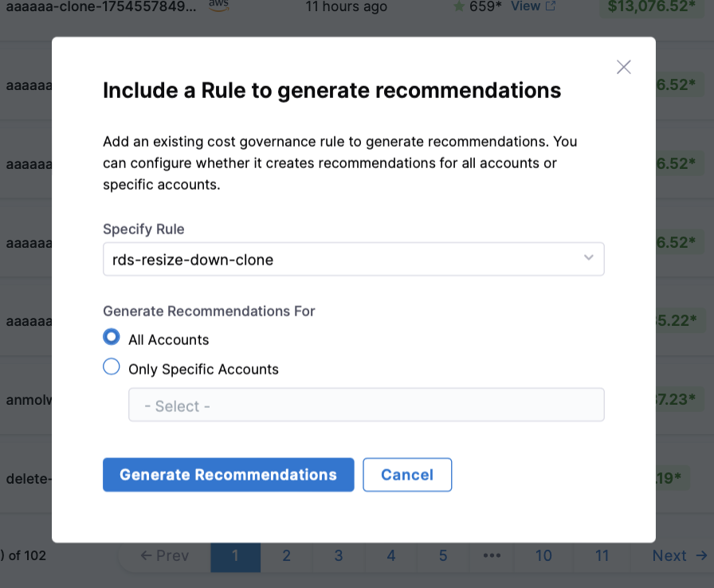Image resolution: width=714 pixels, height=588 pixels.
Task: Open the View link in top row
Action: coord(533,6)
